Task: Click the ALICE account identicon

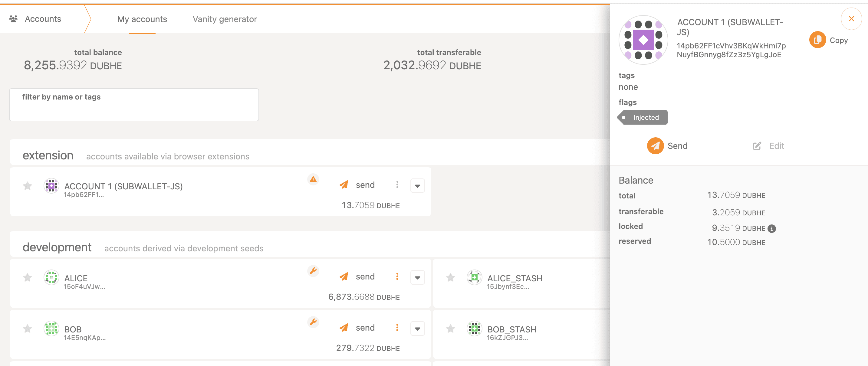Action: (51, 278)
